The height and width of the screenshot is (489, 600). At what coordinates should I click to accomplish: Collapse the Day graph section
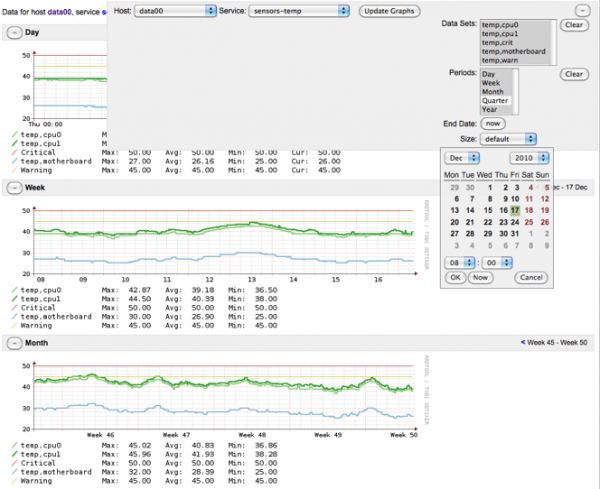(x=14, y=32)
